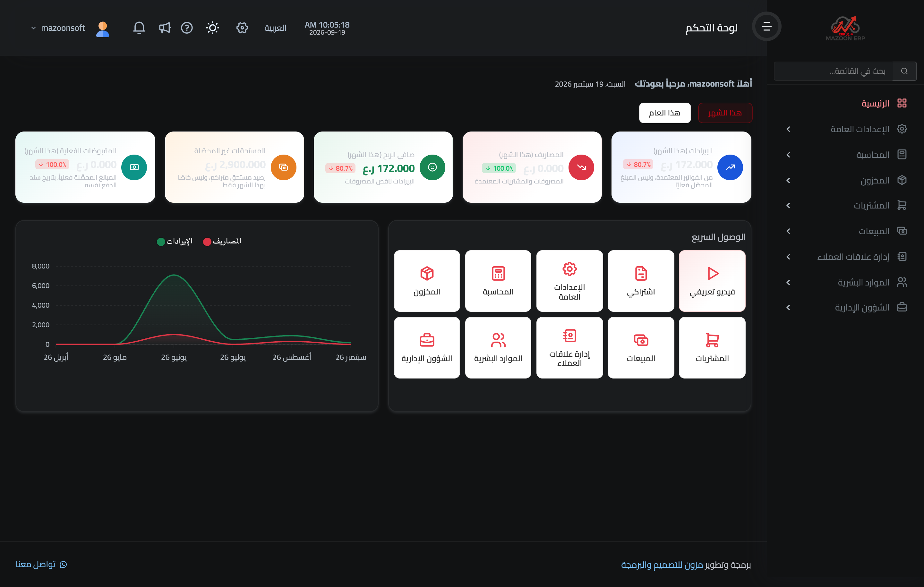Open المشتريات quick access cart tile
This screenshot has width=924, height=587.
(712, 348)
